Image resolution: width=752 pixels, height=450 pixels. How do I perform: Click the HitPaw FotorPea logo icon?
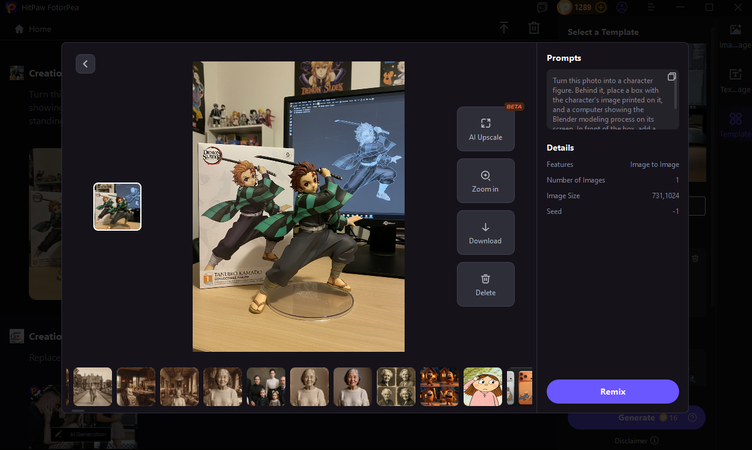coord(10,7)
